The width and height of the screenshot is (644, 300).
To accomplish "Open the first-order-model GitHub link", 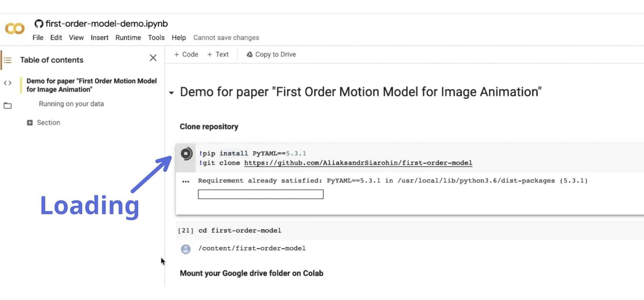I will 358,163.
